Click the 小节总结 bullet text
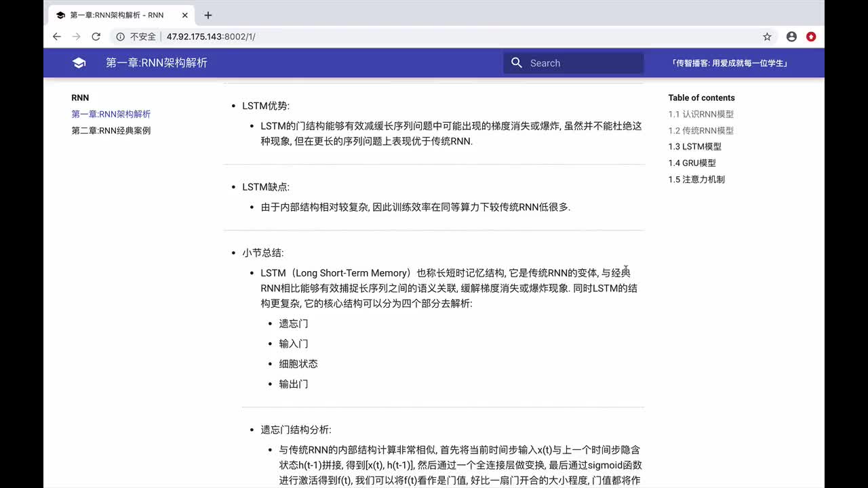868x488 pixels. pyautogui.click(x=263, y=253)
